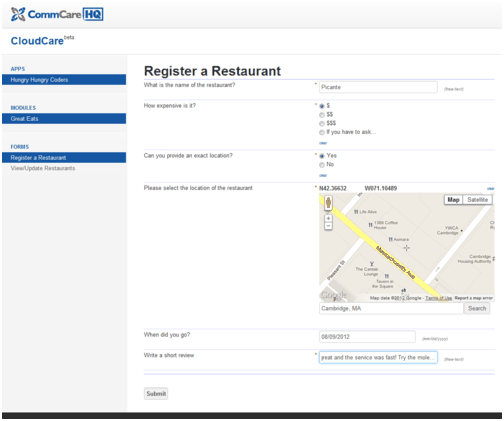Click the N42.36632 latitude value
This screenshot has height=421, width=504.
point(333,188)
